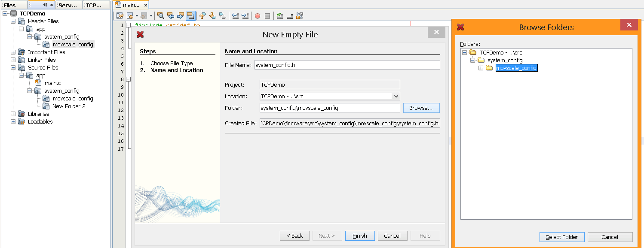This screenshot has width=644, height=248.
Task: Click the Find Next Occurrence icon
Action: (x=181, y=16)
